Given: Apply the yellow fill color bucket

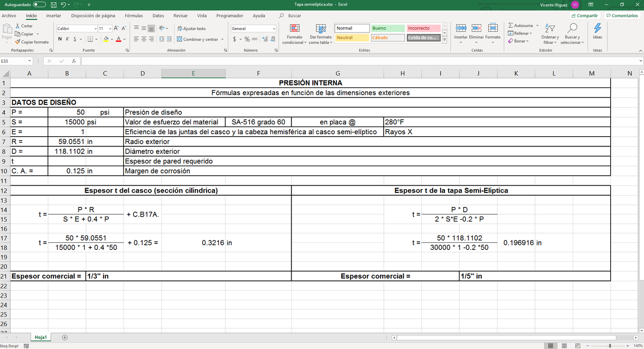Looking at the screenshot, I should (106, 39).
